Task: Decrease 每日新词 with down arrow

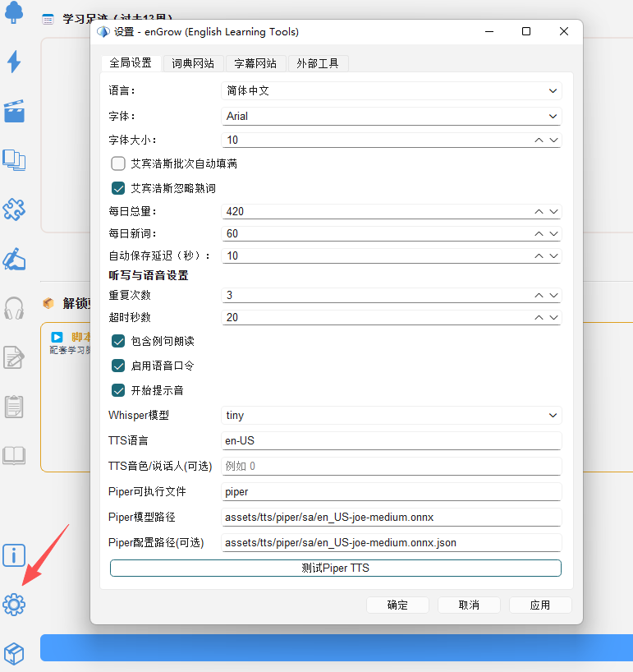Action: tap(553, 234)
